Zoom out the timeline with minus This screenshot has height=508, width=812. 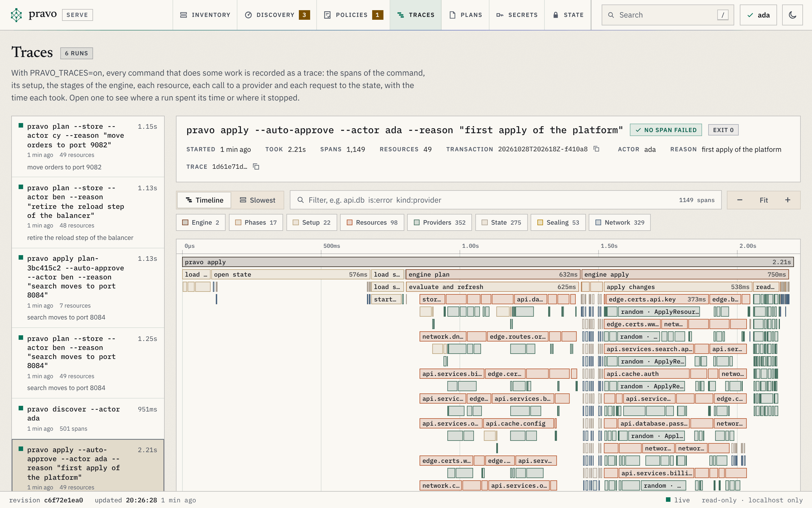740,200
